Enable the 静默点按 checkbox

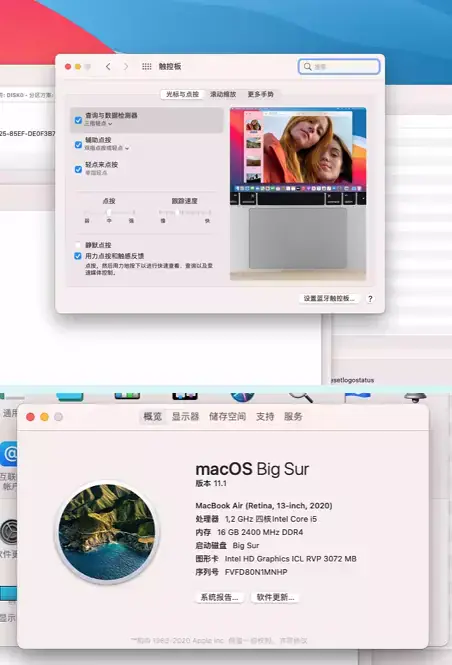coord(78,245)
